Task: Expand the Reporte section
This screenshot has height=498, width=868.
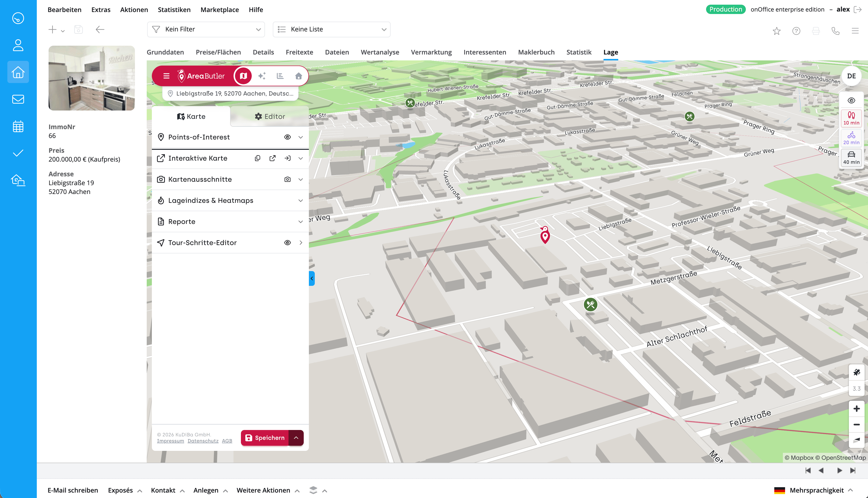Action: click(230, 222)
